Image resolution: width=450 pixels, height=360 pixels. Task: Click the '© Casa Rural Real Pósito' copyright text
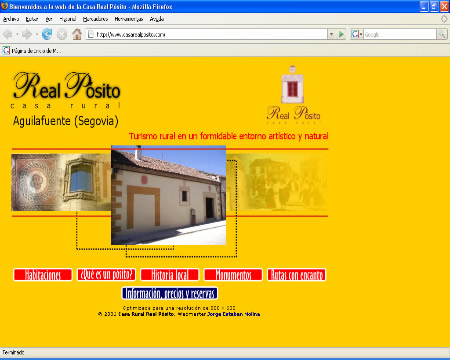point(136,314)
